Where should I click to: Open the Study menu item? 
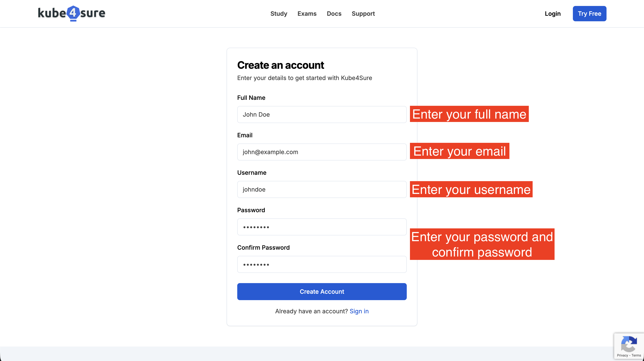pos(279,13)
